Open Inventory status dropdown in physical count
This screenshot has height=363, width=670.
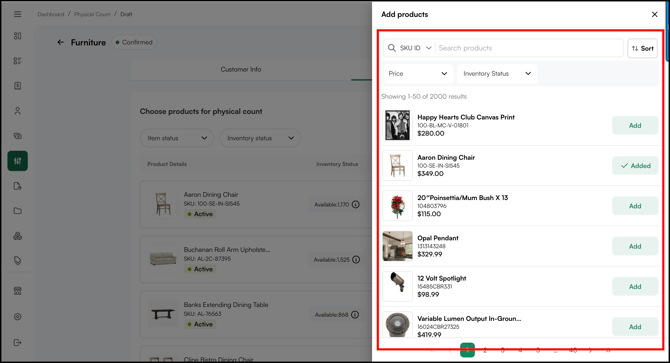[260, 138]
